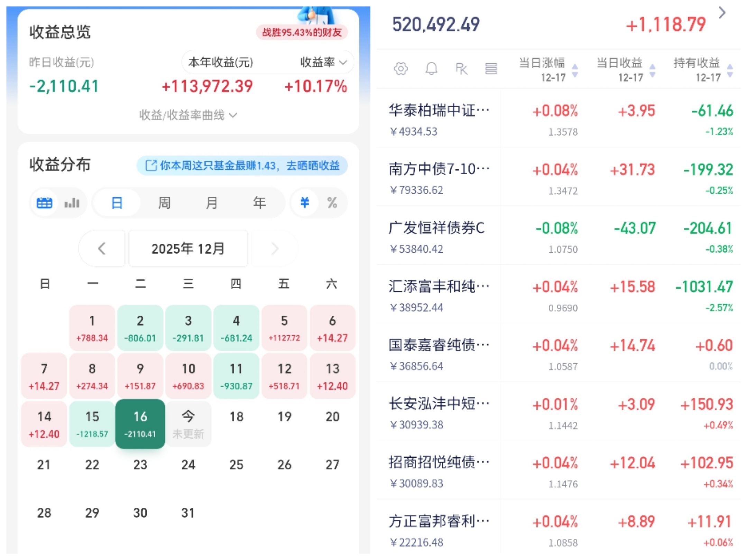This screenshot has height=560, width=747.
Task: Switch to the 年 tab
Action: [259, 203]
